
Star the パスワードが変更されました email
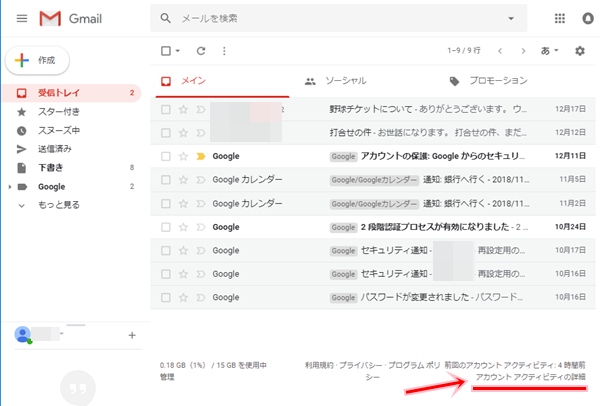[183, 297]
